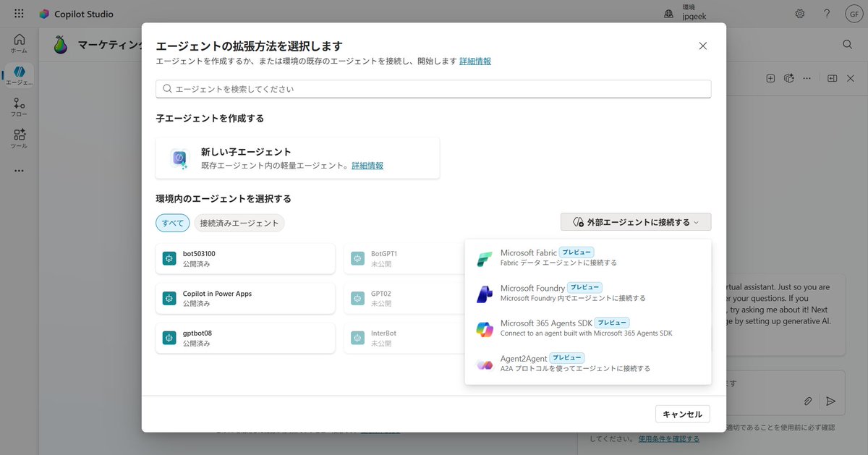Open the environment picker icon

[669, 14]
